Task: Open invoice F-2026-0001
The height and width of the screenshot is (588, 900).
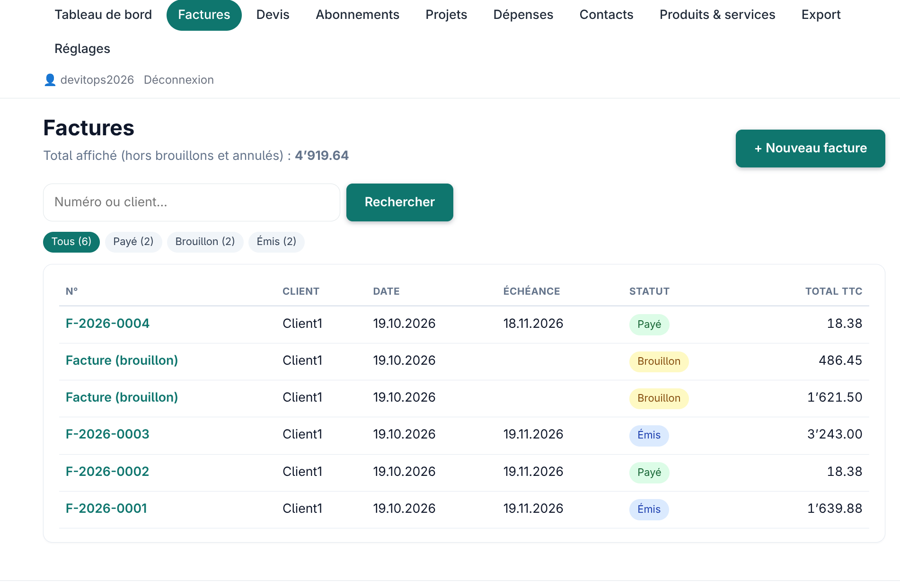Action: 106,509
